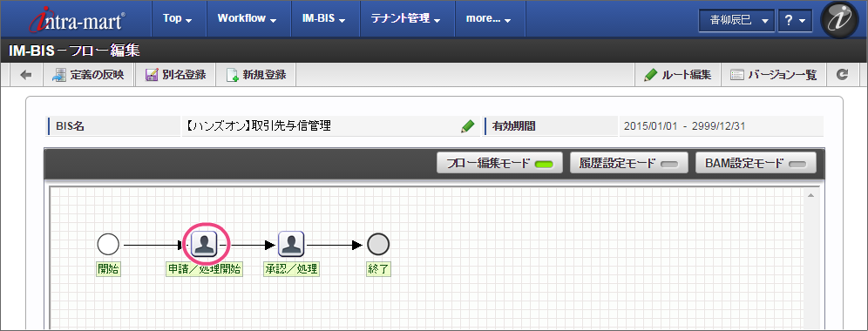Click the 承認／処理 label

pos(292,269)
